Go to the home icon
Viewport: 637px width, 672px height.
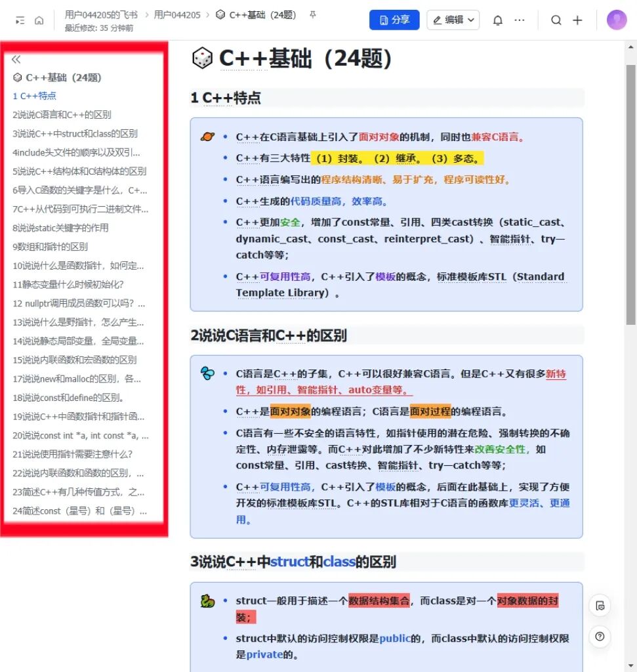[39, 20]
